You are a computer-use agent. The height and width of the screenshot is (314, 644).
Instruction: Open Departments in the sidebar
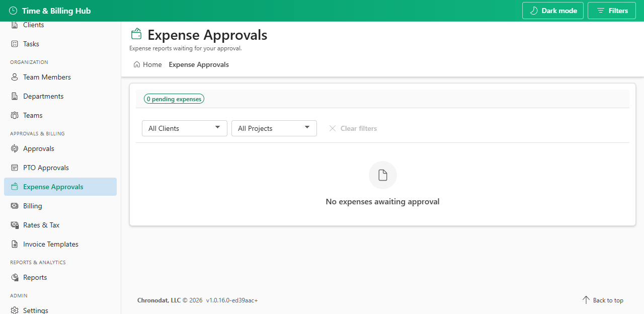60,96
